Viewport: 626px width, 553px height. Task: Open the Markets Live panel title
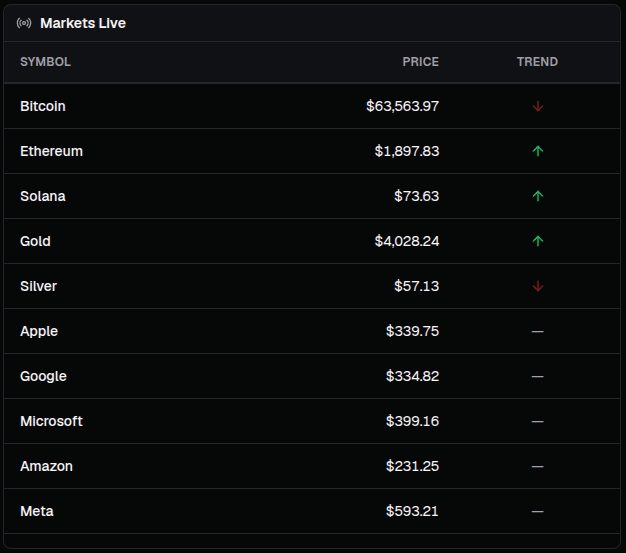[x=83, y=23]
